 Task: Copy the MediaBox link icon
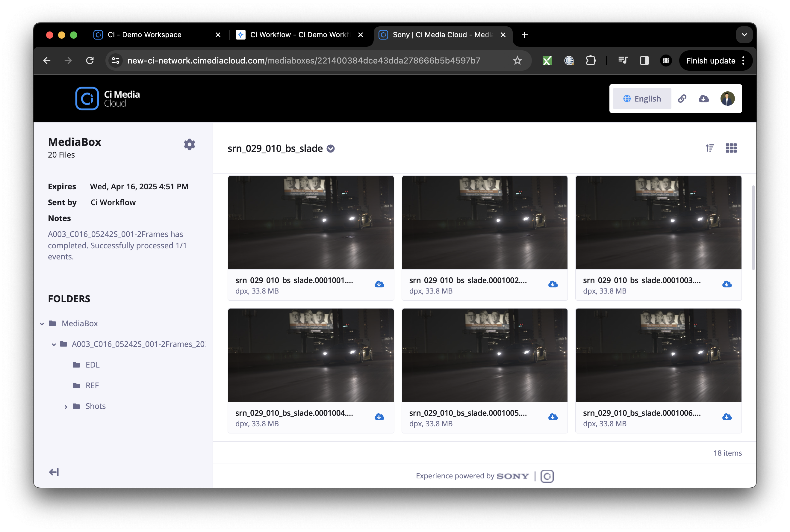pos(682,98)
